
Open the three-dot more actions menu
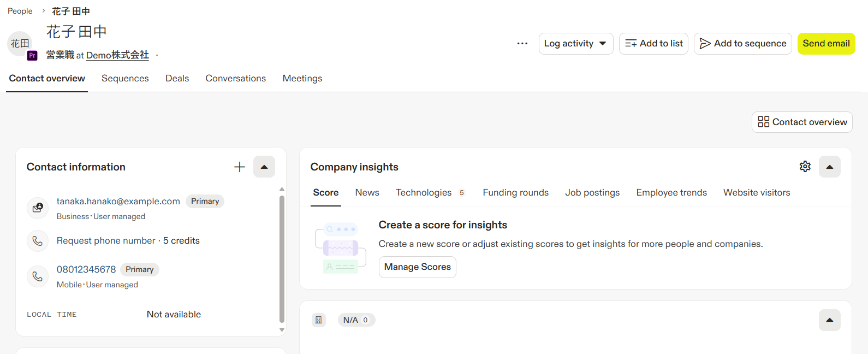522,44
